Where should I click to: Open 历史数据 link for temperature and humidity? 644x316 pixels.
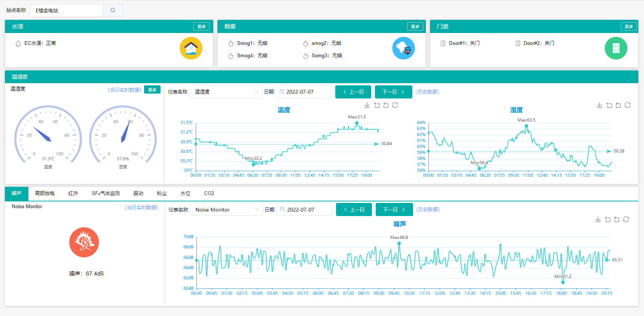427,92
